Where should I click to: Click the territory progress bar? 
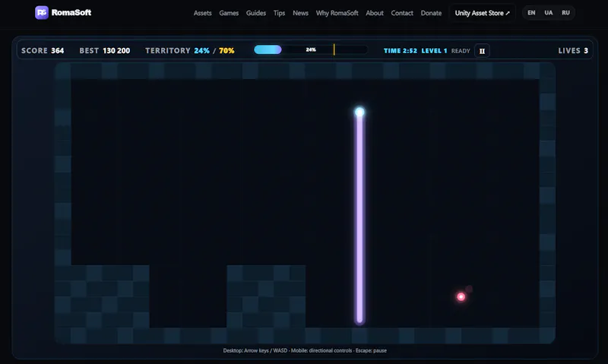pos(311,49)
